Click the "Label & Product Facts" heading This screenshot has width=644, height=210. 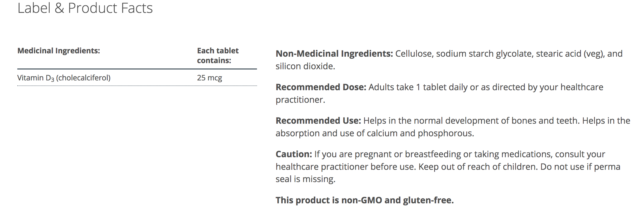[x=85, y=8]
